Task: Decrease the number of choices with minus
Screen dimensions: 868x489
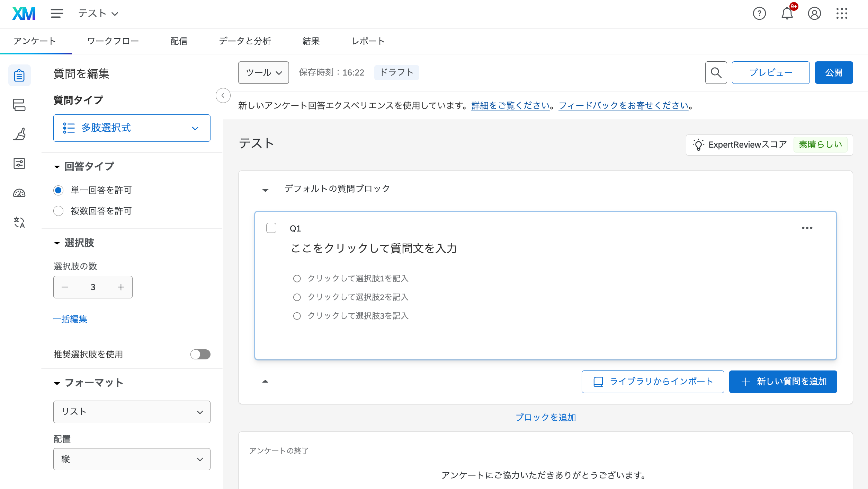Action: (x=65, y=287)
